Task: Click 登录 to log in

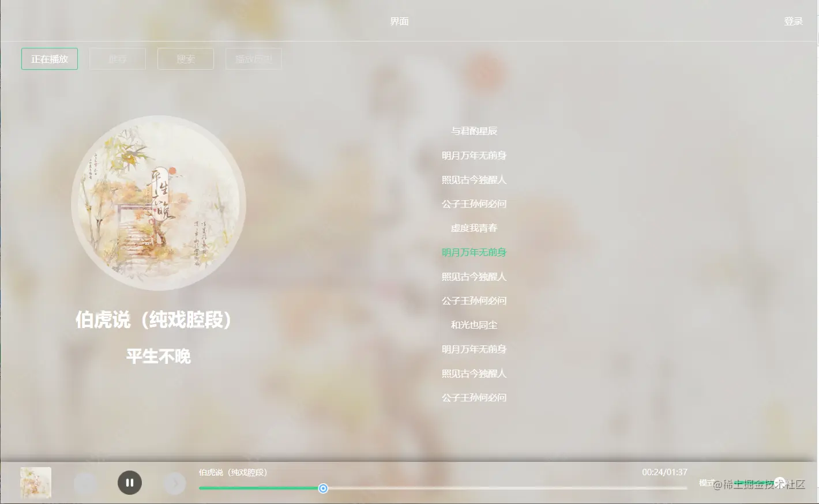Action: 793,22
